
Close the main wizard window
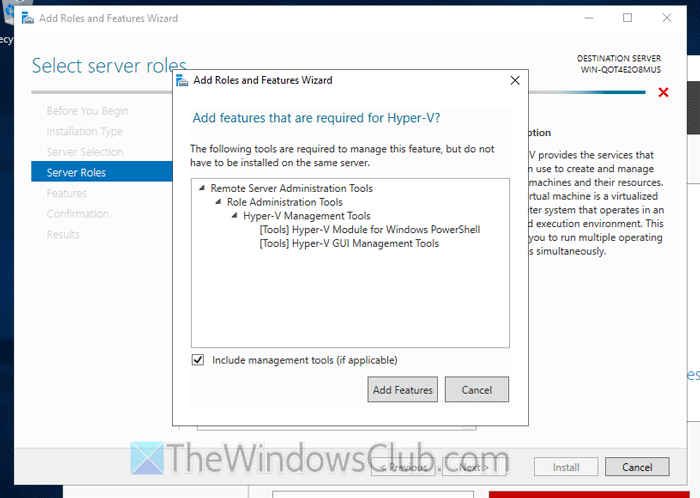pyautogui.click(x=667, y=18)
